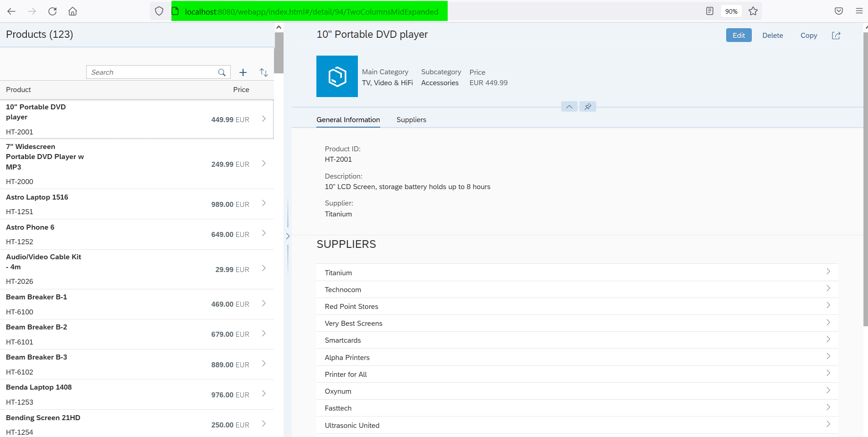Select the Technocom supplier row
This screenshot has width=868, height=437.
pyautogui.click(x=577, y=289)
